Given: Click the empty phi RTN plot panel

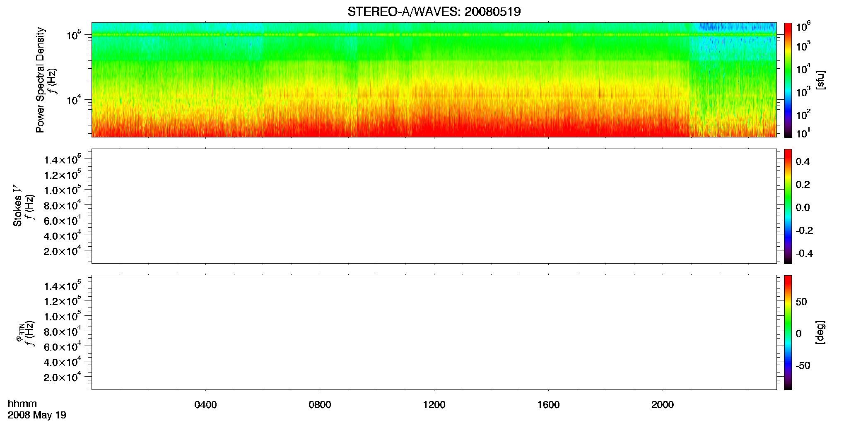Looking at the screenshot, I should pyautogui.click(x=434, y=332).
